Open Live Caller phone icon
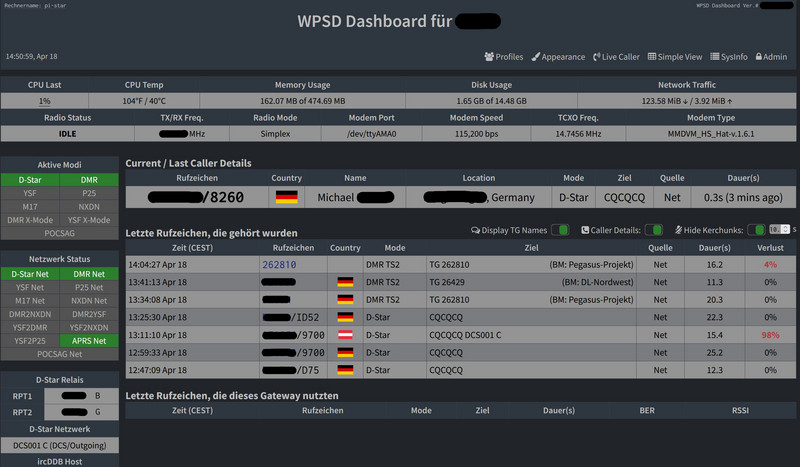This screenshot has height=467, width=800. [596, 57]
